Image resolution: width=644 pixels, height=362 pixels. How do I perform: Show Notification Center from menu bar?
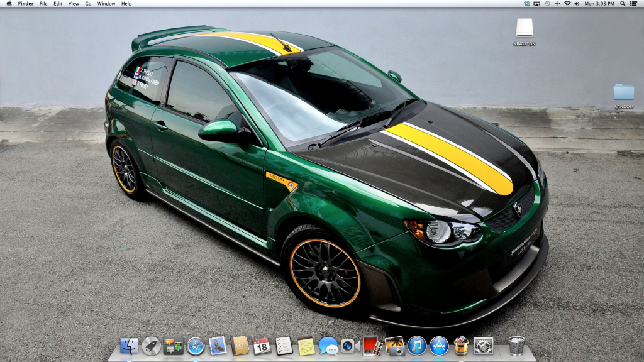pos(633,4)
